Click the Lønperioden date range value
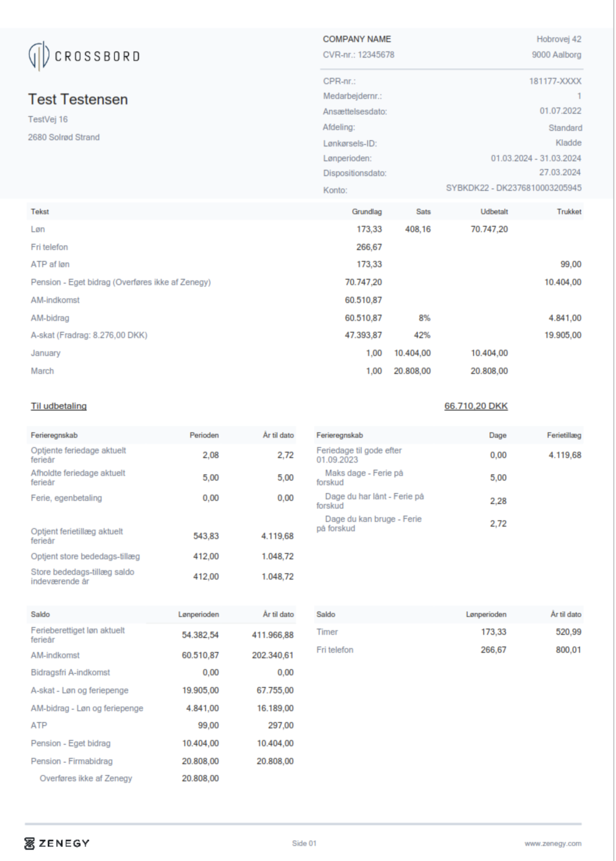616x861 pixels. tap(535, 158)
